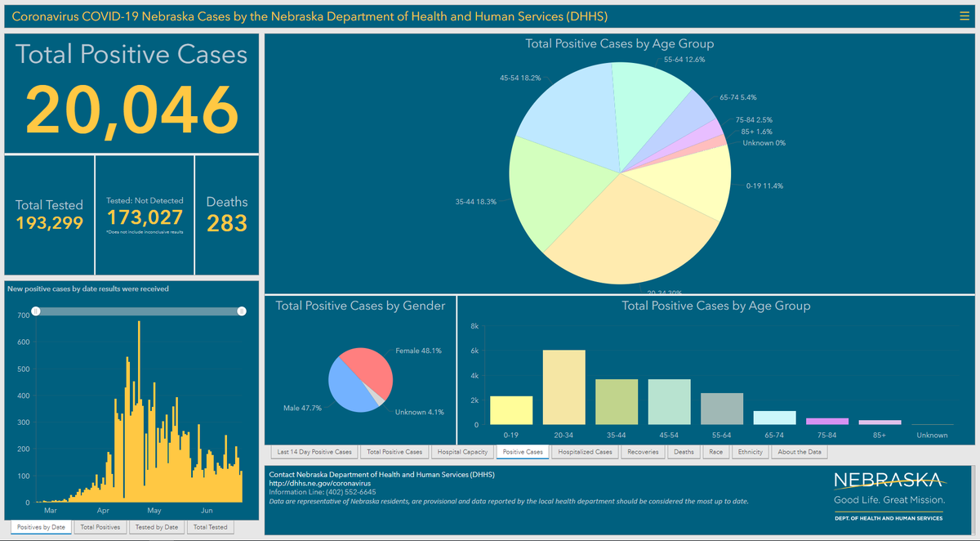Click the dashboard title in the header
The width and height of the screenshot is (980, 541).
click(310, 16)
